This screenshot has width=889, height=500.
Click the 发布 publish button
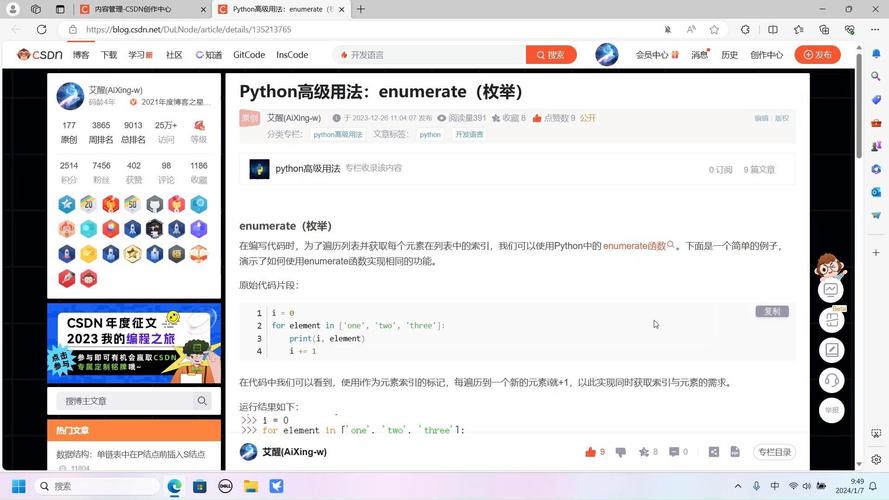[818, 54]
